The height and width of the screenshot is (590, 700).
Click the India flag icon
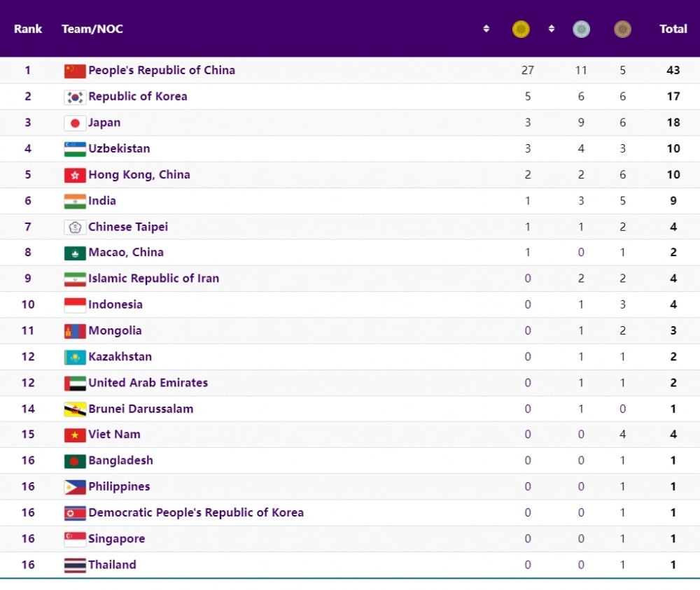(75, 202)
